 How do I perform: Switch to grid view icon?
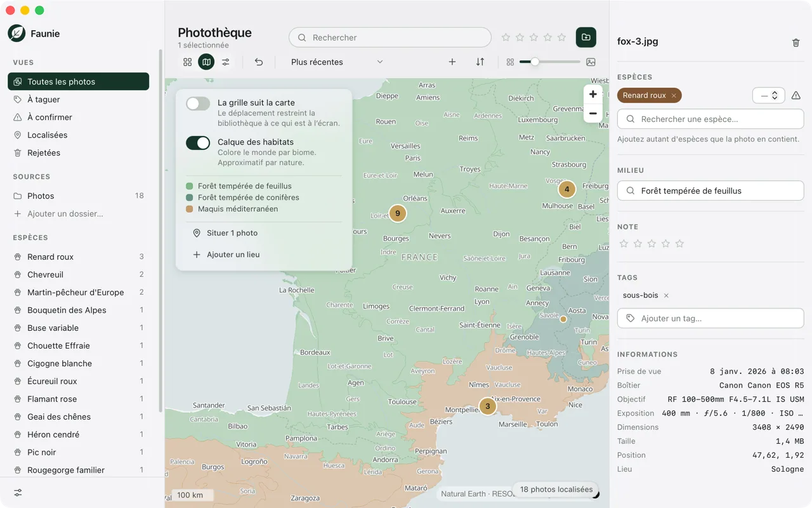(x=187, y=62)
